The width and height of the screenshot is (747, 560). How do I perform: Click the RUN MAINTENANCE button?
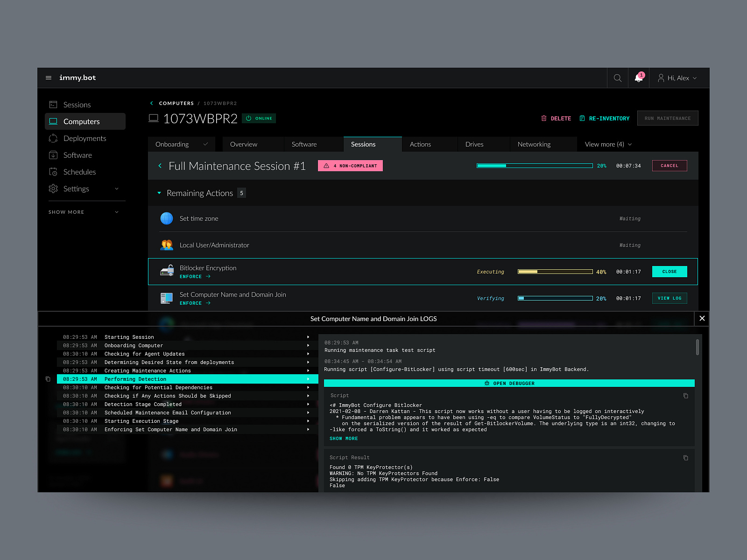667,118
